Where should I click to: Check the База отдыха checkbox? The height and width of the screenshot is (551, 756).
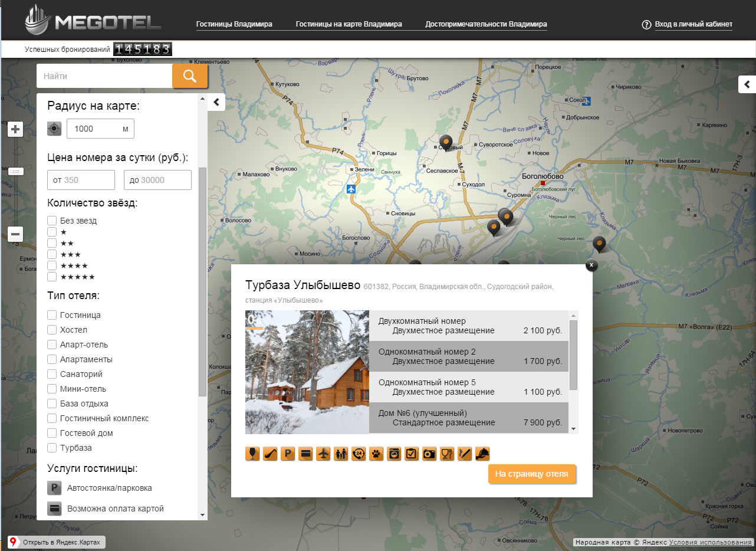click(x=52, y=404)
